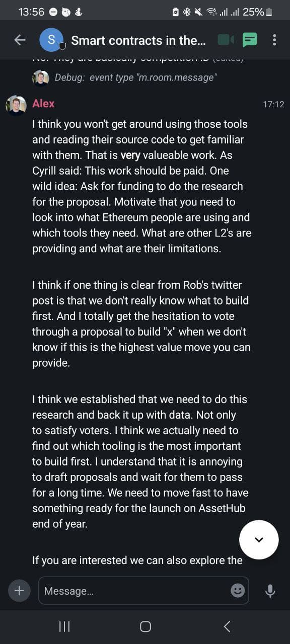Viewport: 290px width, 644px height.
Task: Record a voice message with microphone
Action: [x=270, y=591]
